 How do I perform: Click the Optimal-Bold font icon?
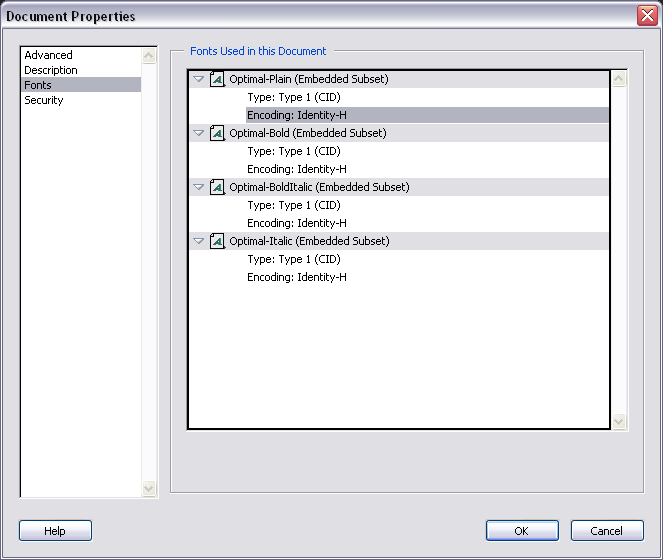click(x=217, y=133)
